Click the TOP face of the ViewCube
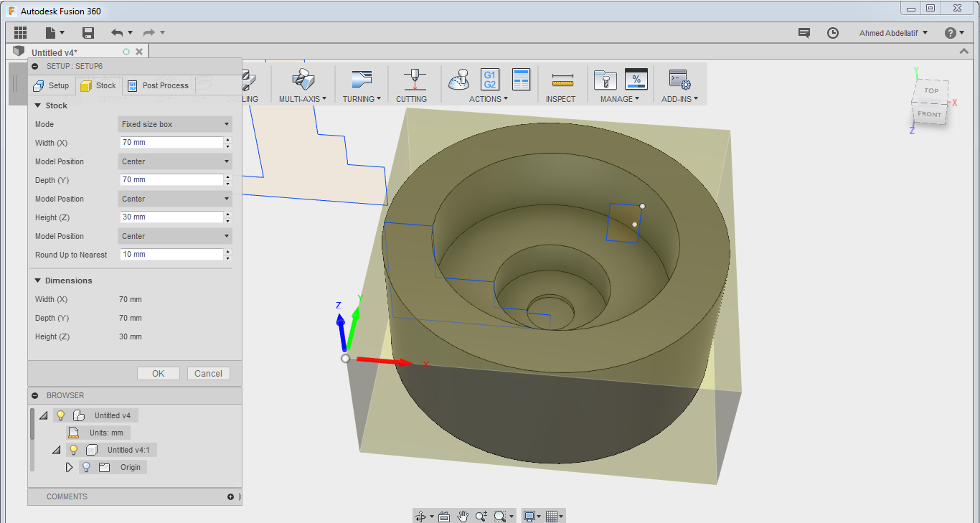 tap(931, 91)
